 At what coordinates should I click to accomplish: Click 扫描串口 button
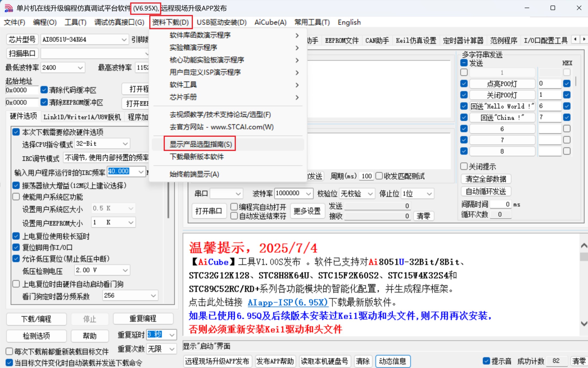pos(22,53)
